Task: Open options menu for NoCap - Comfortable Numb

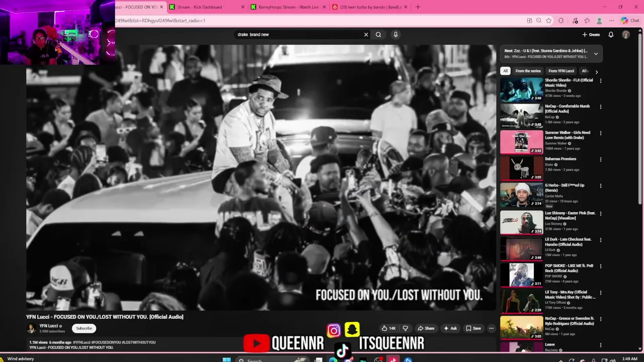Action: [600, 107]
